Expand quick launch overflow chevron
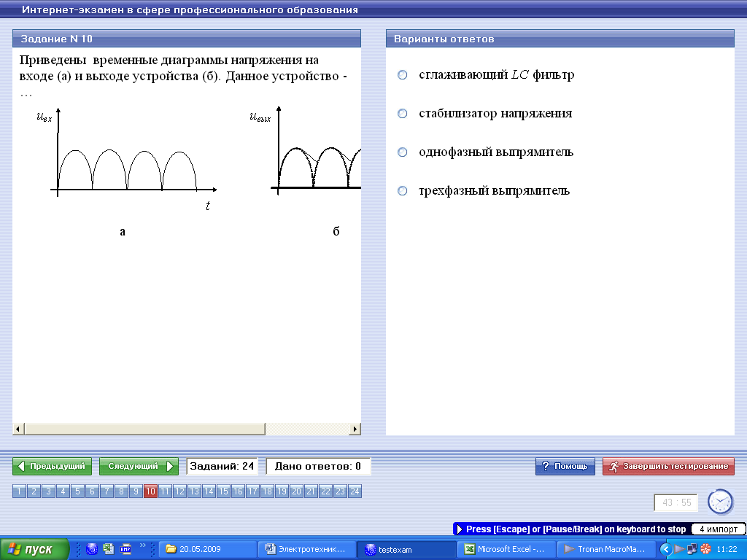This screenshot has width=747, height=560. [142, 545]
